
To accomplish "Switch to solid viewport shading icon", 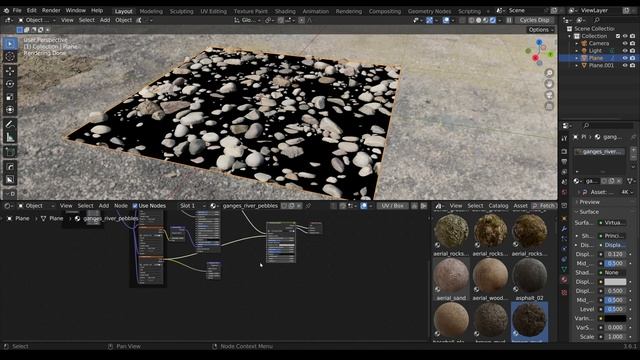I will tap(478, 20).
